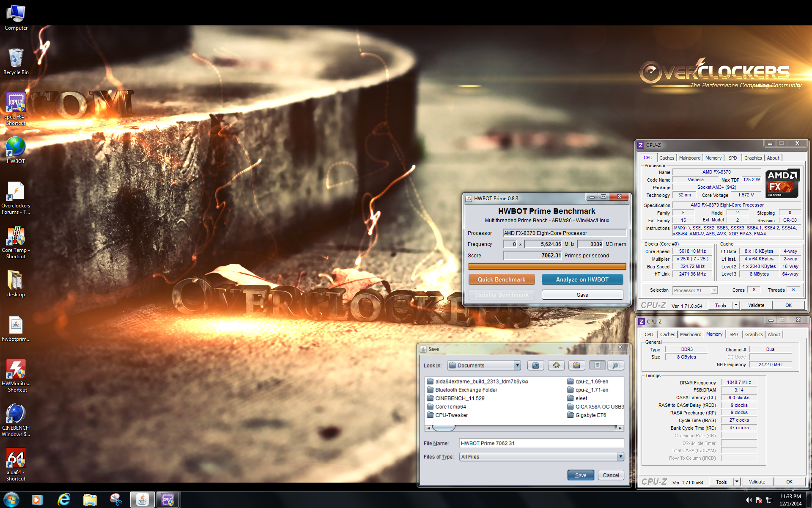Click the File Name input field
This screenshot has width=812, height=508.
pyautogui.click(x=541, y=443)
